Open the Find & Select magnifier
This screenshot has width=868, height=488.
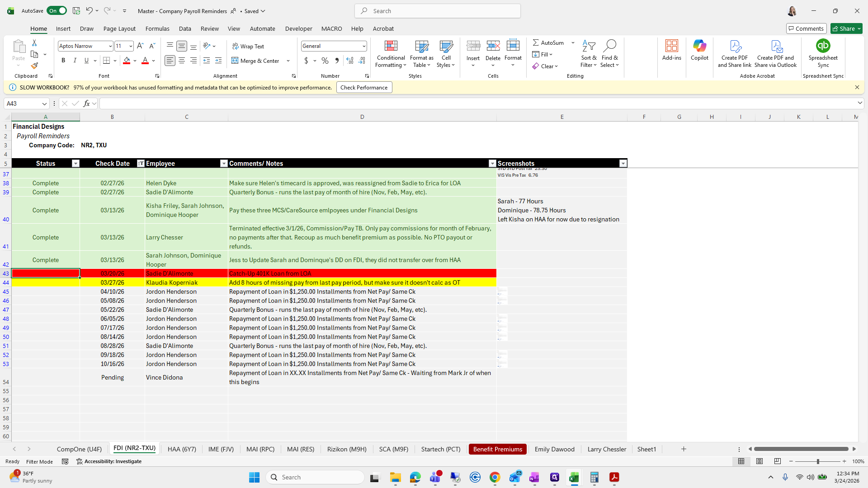(x=609, y=46)
